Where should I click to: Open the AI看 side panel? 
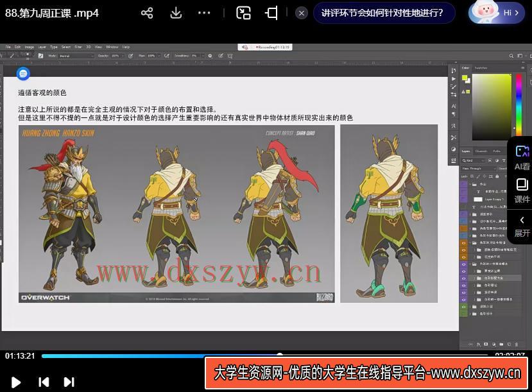522,158
